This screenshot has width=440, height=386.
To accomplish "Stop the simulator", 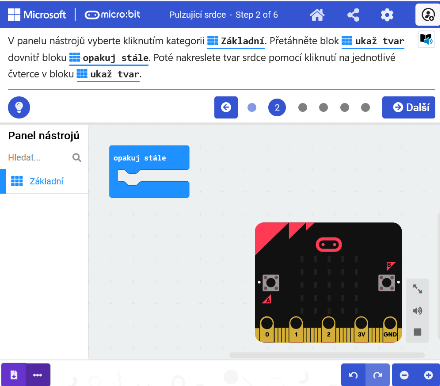I will coord(417,332).
